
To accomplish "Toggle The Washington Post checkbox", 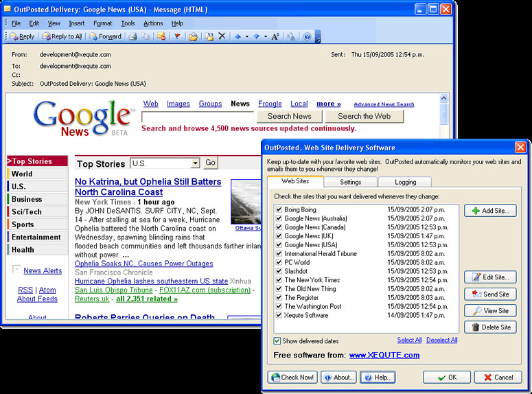I will click(279, 306).
